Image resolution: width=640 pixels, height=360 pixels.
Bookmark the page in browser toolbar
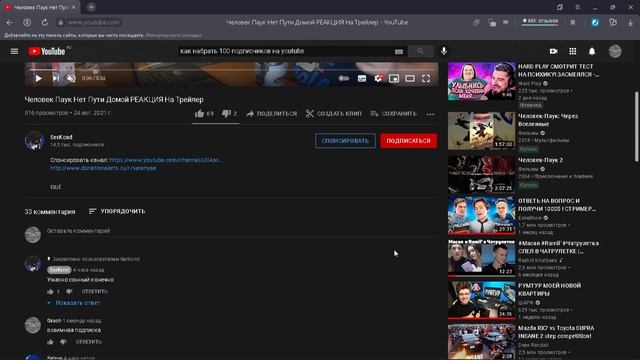(x=573, y=22)
